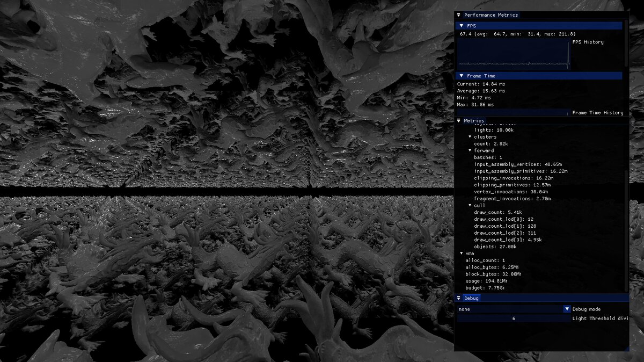Click the triangle icon beside the vma node
The height and width of the screenshot is (362, 644).
click(x=462, y=254)
